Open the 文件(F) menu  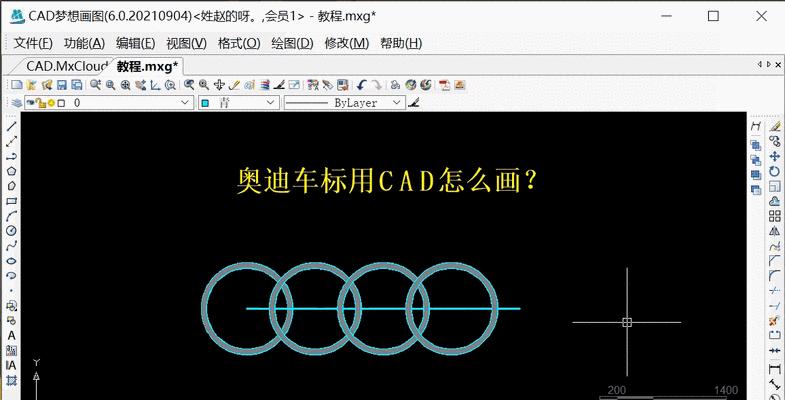[x=33, y=43]
